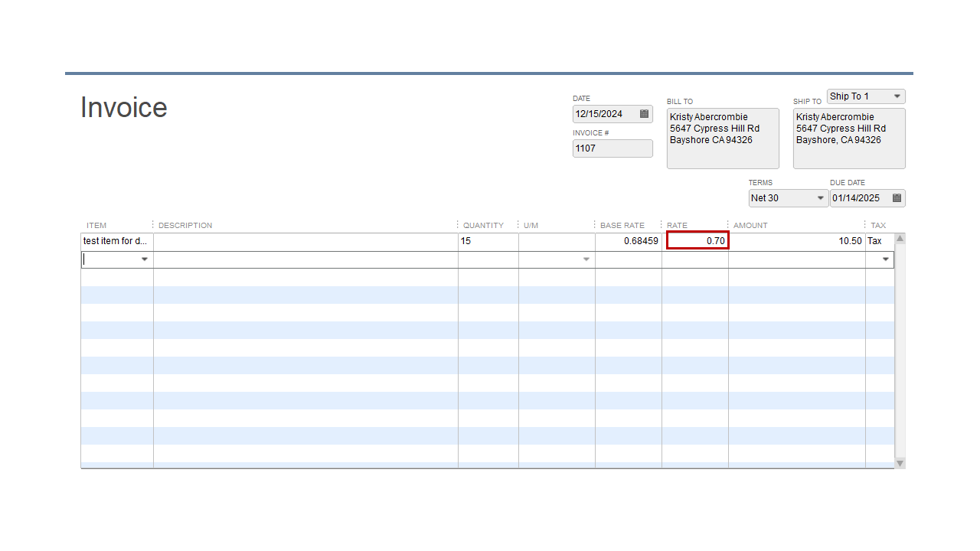Open the U/M dropdown in the second row

[x=586, y=259]
